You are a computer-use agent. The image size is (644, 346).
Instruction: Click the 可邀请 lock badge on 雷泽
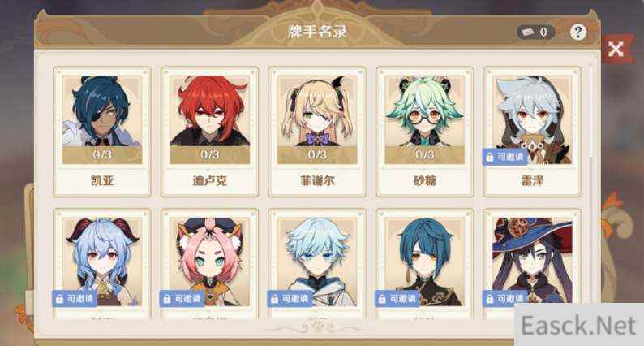point(504,157)
